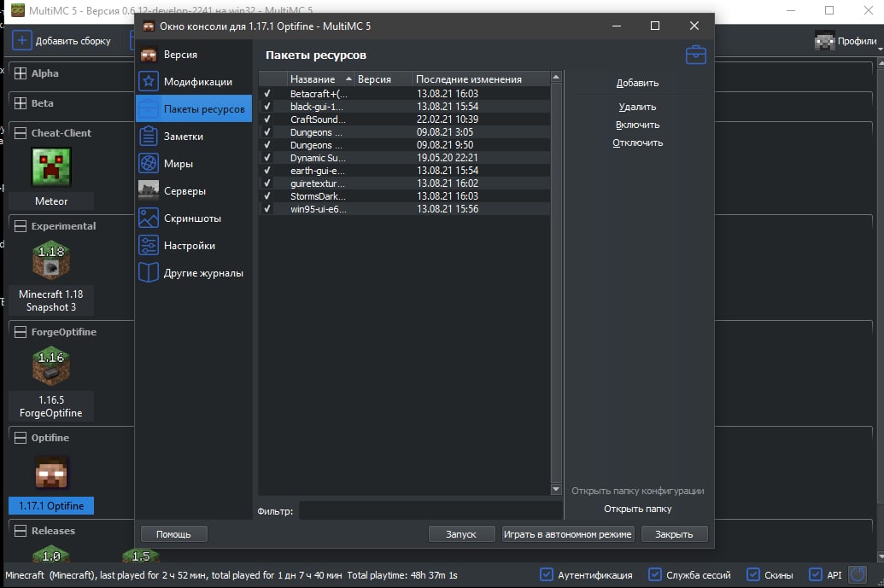Select the 1.17.1 Optifine Herobrine icon

point(51,472)
